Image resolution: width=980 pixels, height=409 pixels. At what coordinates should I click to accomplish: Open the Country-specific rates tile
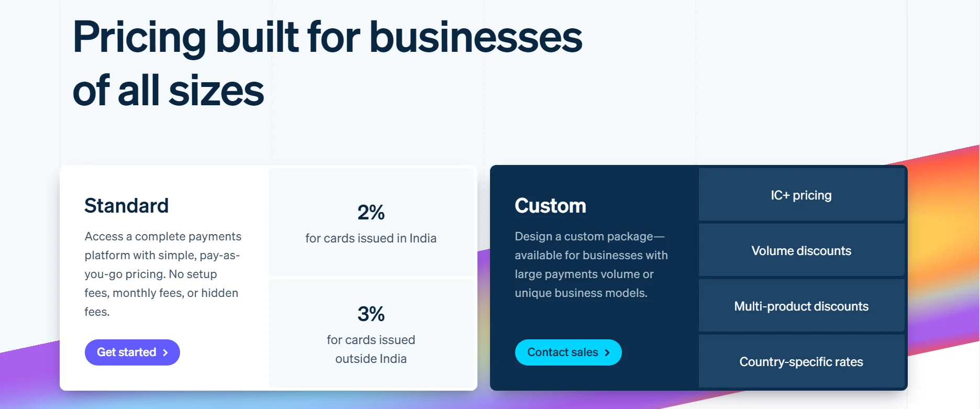[801, 361]
